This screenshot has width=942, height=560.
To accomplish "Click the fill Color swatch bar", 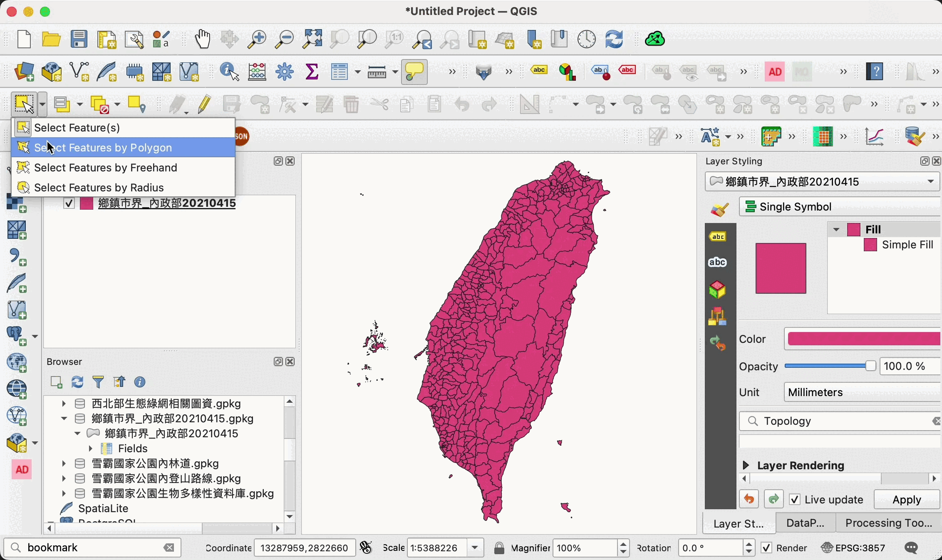I will (x=863, y=339).
